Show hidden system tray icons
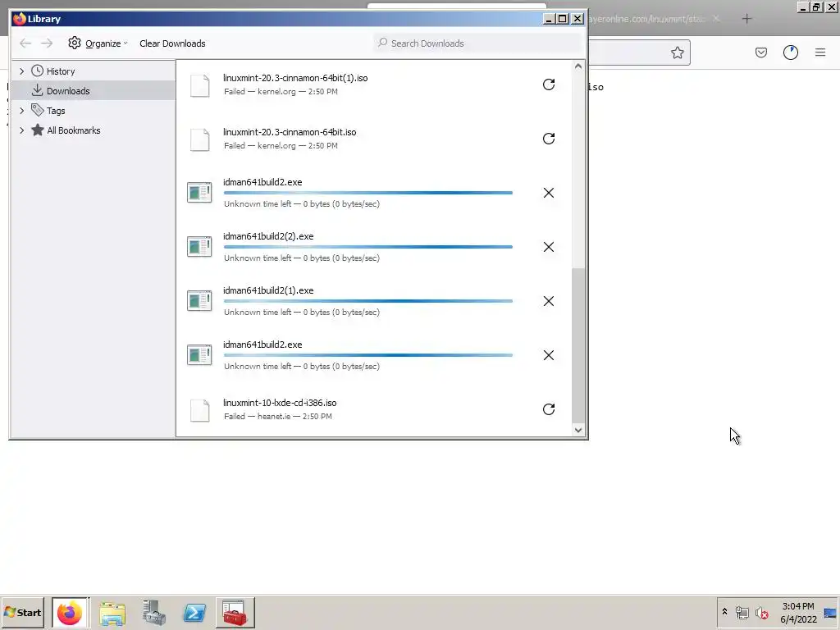840x630 pixels. pos(725,611)
